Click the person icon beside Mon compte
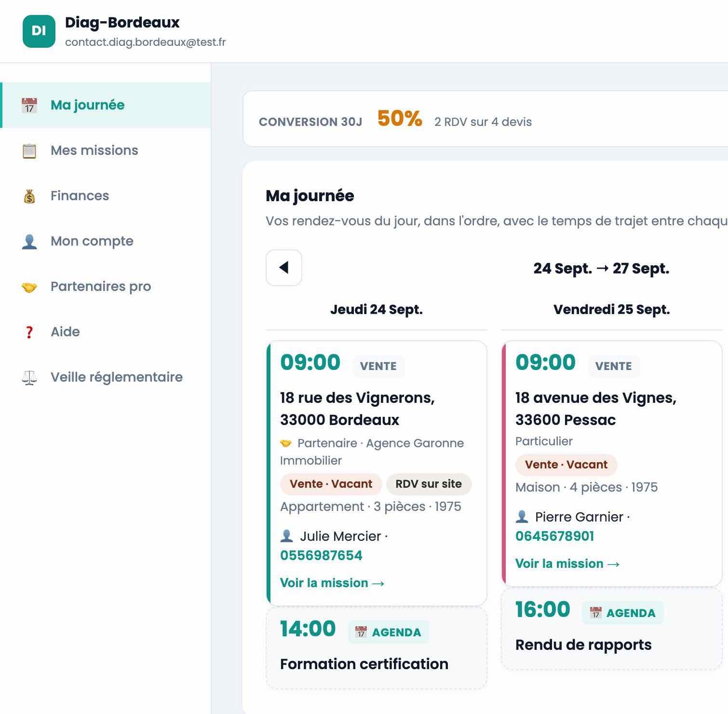Image resolution: width=728 pixels, height=714 pixels. (x=29, y=241)
